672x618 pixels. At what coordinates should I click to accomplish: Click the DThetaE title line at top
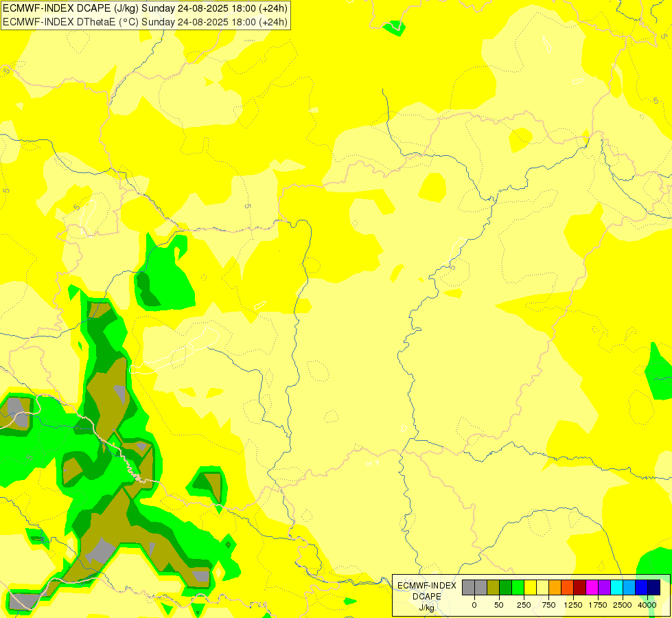tap(145, 22)
